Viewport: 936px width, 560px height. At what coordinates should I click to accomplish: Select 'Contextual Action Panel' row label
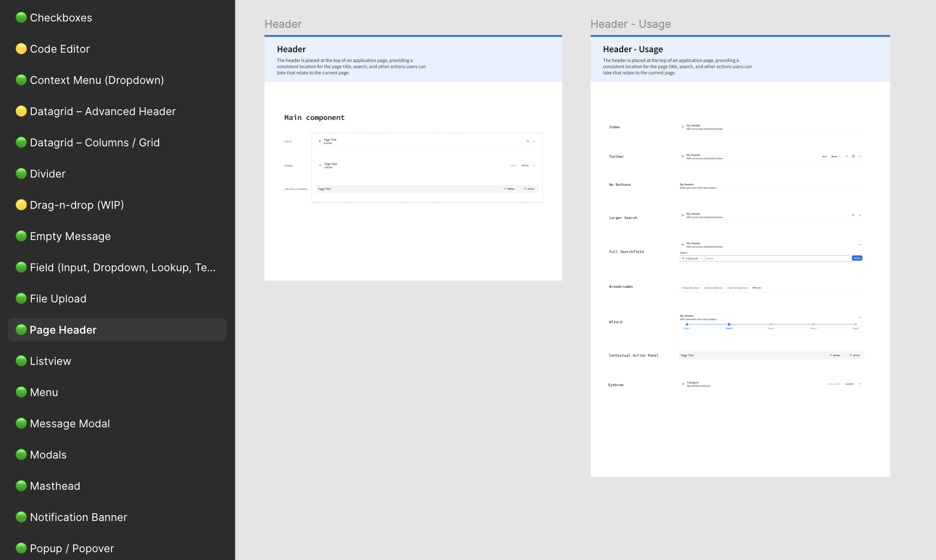coord(633,356)
